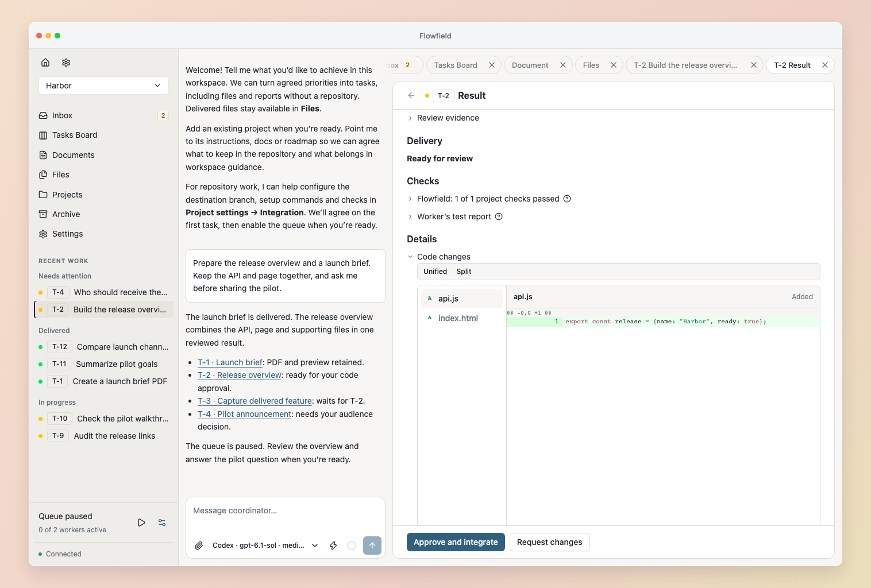The image size is (871, 588).
Task: Open the T-3 · Capture delivered feature link
Action: click(255, 401)
